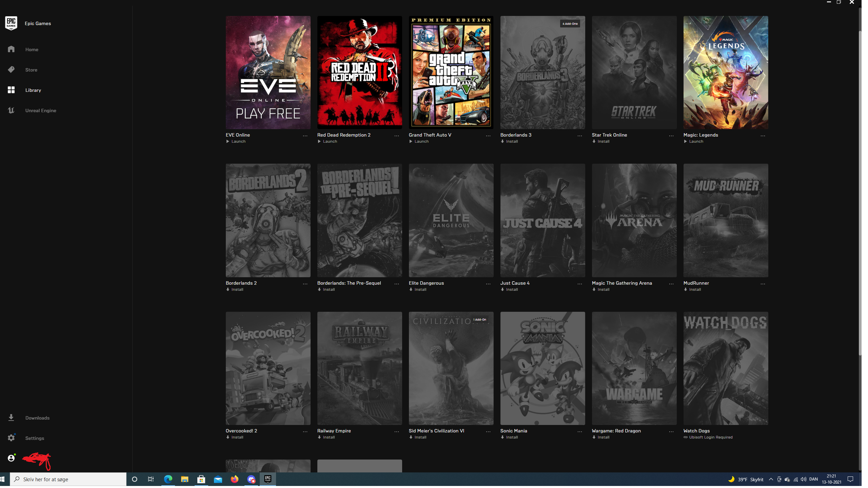
Task: Click the 4 Add-Ons badge on Borderlands 3
Action: 570,24
